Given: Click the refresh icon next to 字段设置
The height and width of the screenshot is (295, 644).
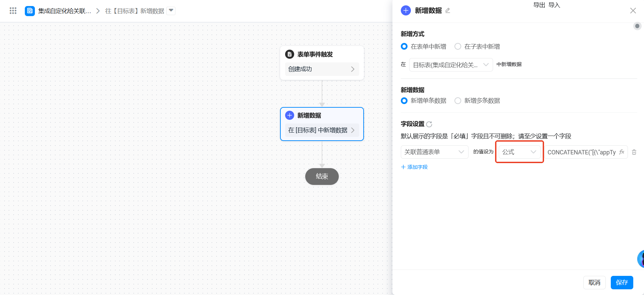Looking at the screenshot, I should pyautogui.click(x=429, y=124).
